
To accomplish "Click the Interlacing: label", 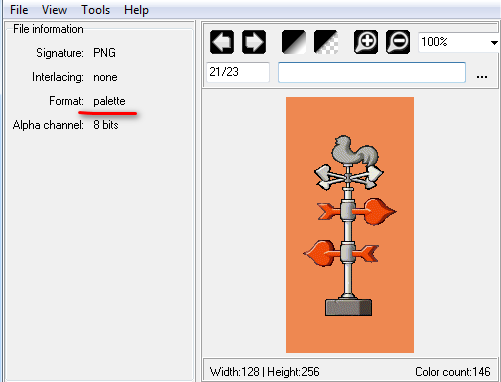I will (x=58, y=77).
